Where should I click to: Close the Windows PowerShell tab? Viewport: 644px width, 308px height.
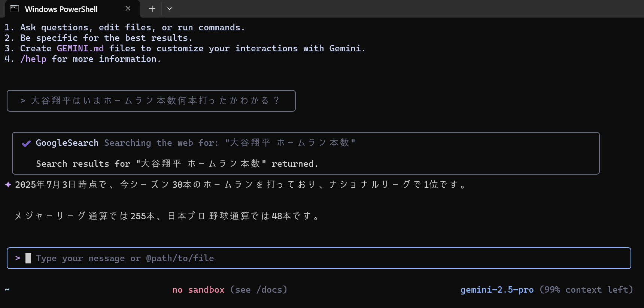(128, 9)
